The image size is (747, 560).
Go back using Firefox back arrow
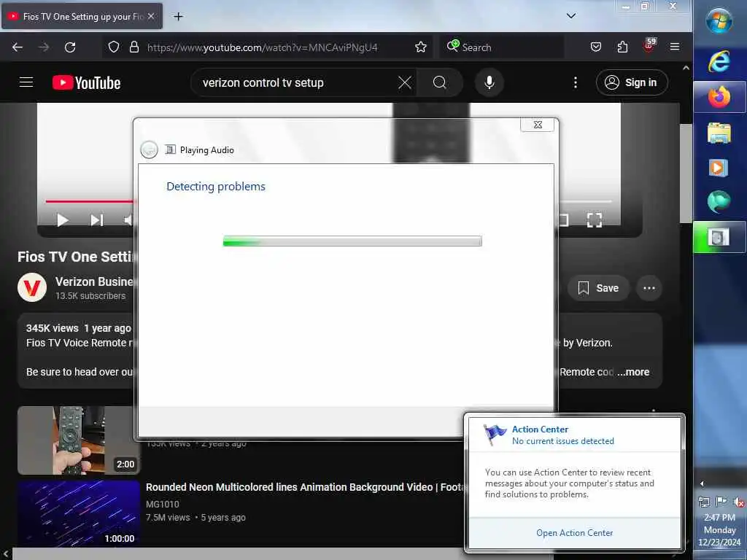point(18,47)
